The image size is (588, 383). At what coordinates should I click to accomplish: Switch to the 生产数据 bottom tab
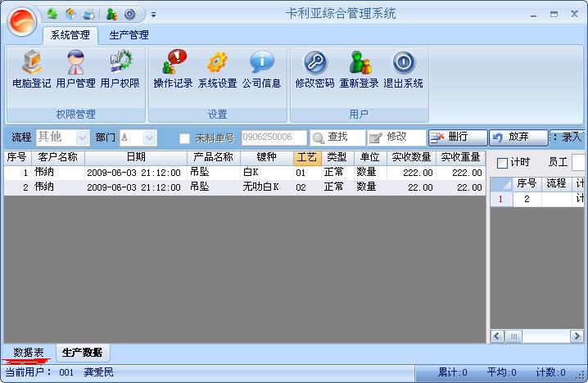[x=83, y=353]
